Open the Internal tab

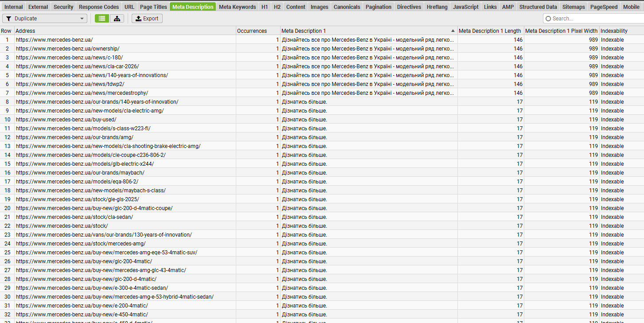click(x=14, y=7)
